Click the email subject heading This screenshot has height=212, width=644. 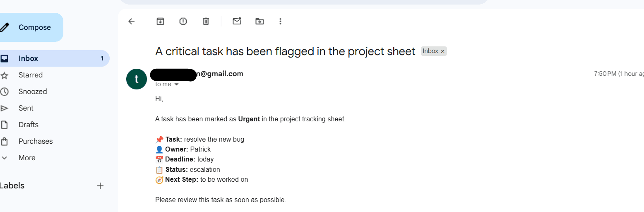[285, 51]
